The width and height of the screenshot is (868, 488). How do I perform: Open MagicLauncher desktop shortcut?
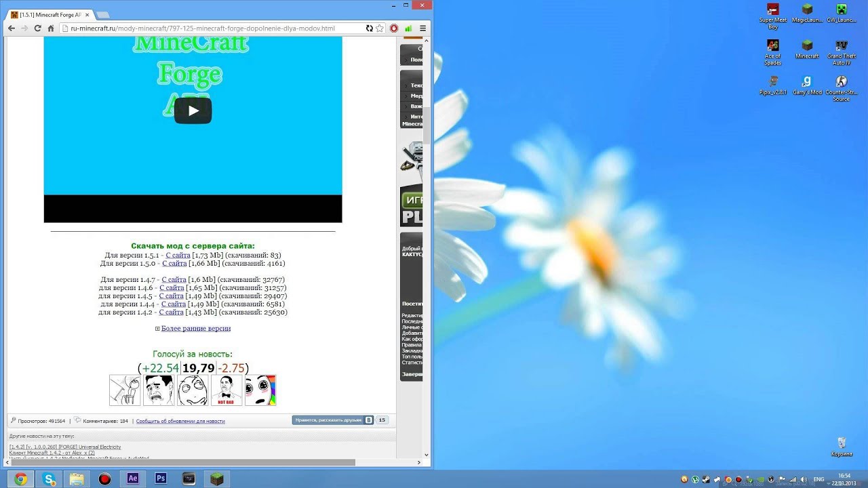point(807,14)
